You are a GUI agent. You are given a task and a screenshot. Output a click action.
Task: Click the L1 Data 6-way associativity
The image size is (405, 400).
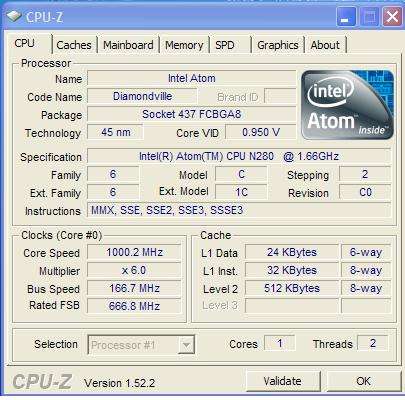pyautogui.click(x=366, y=252)
